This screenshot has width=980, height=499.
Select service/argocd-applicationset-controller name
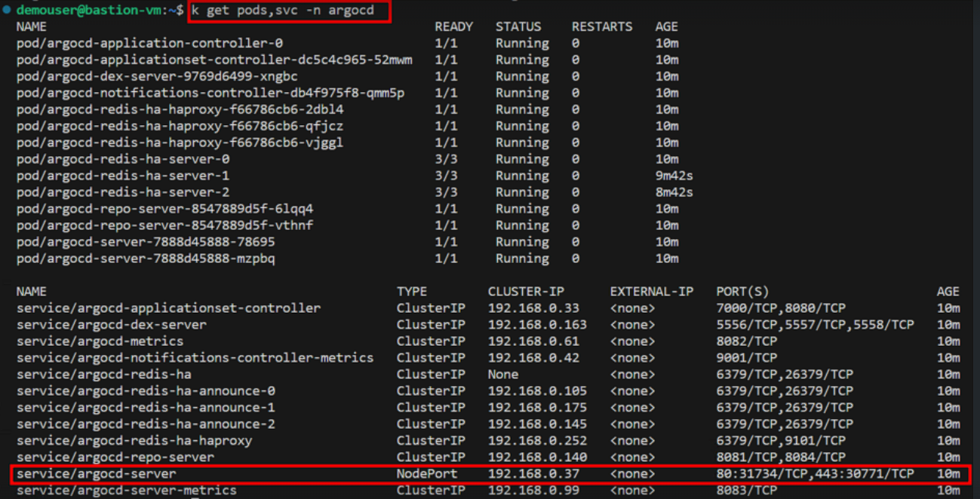pyautogui.click(x=168, y=308)
